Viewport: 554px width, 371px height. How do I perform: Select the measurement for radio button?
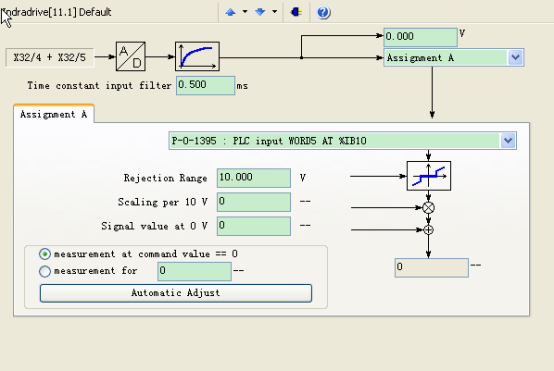tap(45, 271)
